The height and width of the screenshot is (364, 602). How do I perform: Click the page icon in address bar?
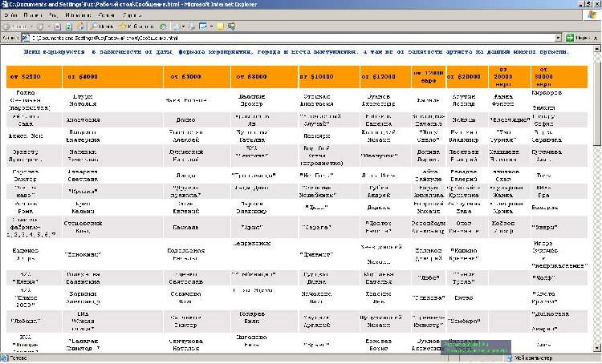point(26,38)
